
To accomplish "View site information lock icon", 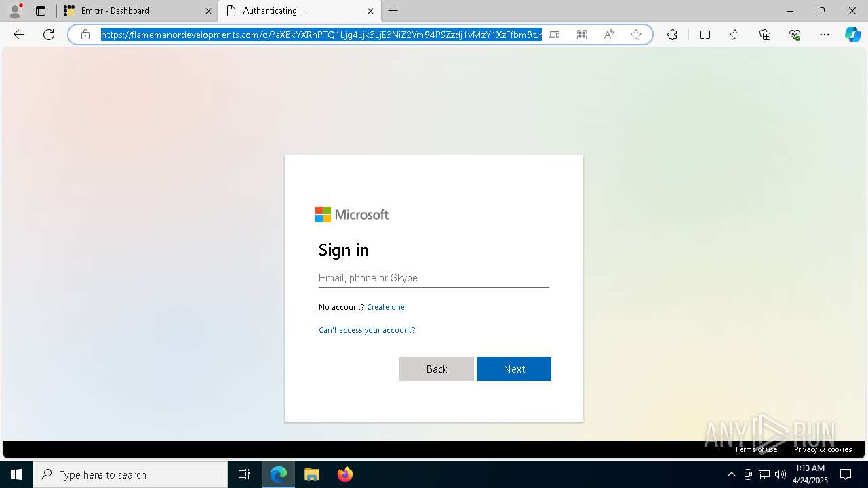I will click(x=85, y=35).
